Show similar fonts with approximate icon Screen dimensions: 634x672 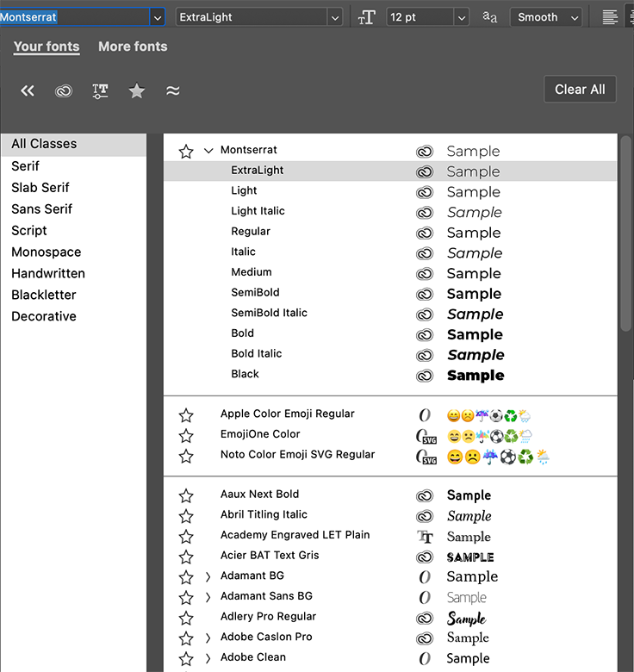(173, 90)
